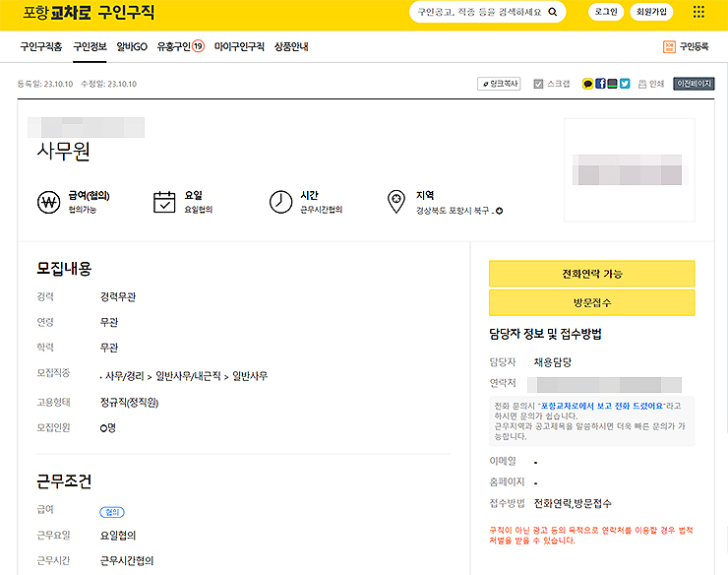Click the 정규직(정직원) text
The image size is (728, 575).
pyautogui.click(x=129, y=403)
